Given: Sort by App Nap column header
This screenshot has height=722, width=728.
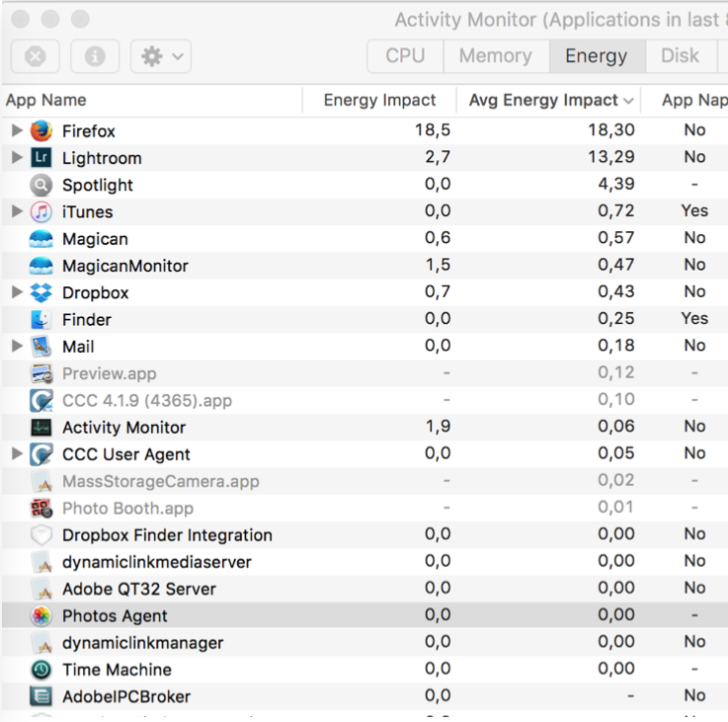Looking at the screenshot, I should 685,101.
